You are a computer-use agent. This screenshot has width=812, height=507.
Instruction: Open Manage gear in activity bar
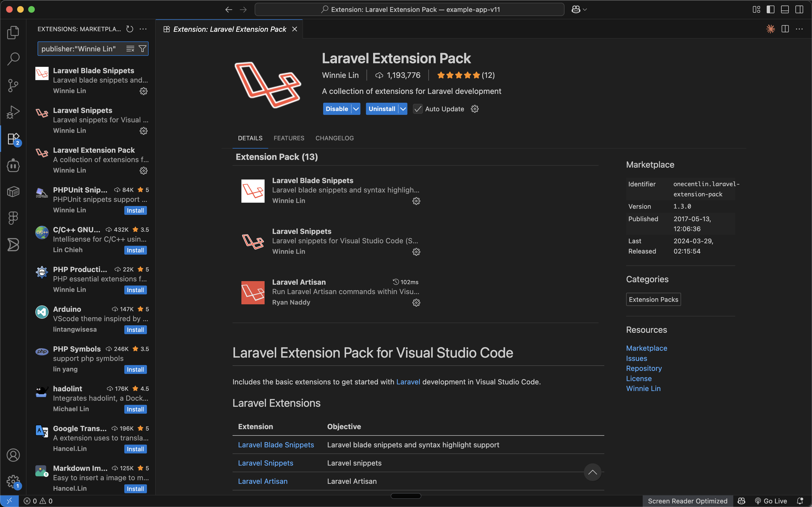pos(13,482)
